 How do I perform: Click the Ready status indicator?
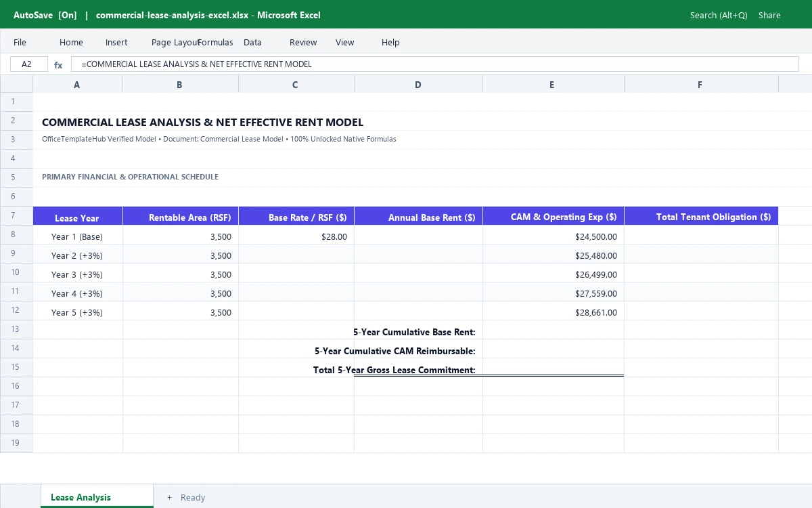click(193, 497)
